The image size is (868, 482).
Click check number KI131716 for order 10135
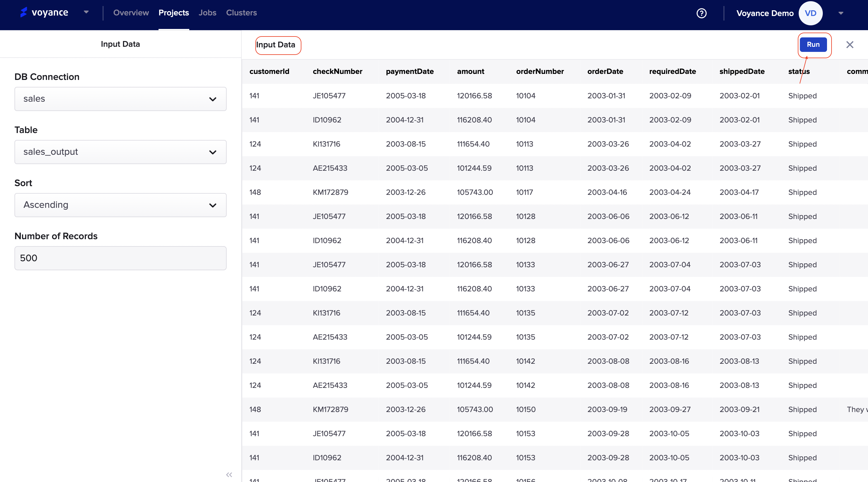(326, 313)
